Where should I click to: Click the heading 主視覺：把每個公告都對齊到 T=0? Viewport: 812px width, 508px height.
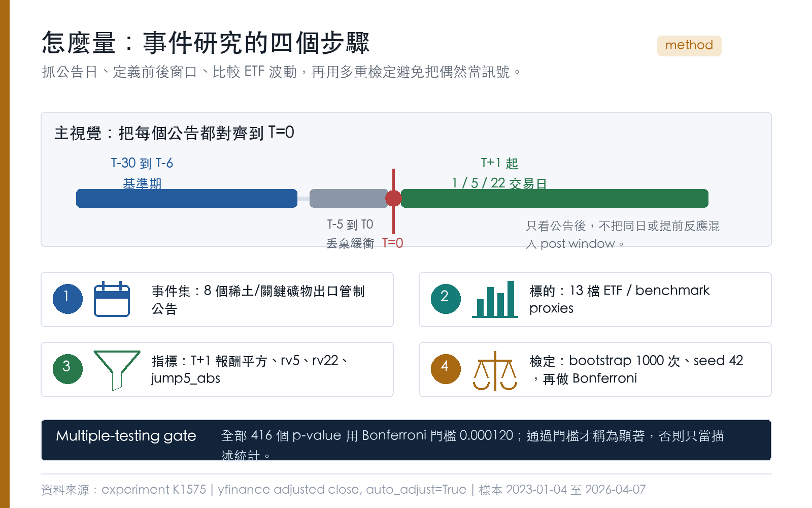coord(174,133)
